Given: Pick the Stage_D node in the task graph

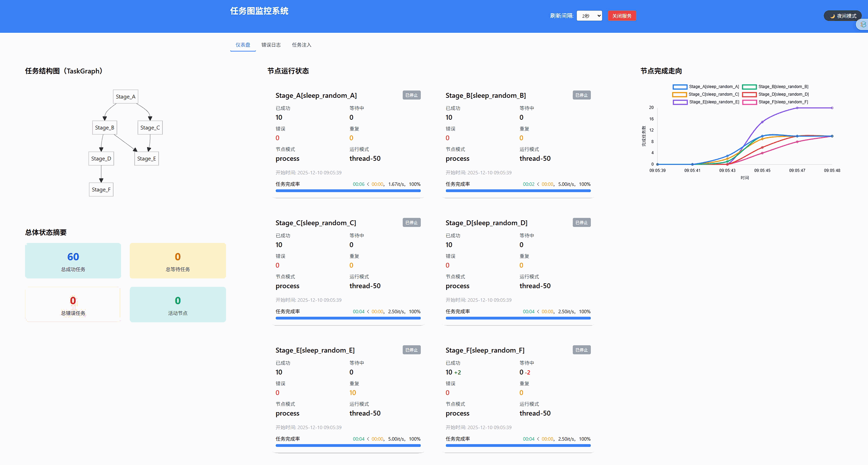Looking at the screenshot, I should (x=101, y=159).
